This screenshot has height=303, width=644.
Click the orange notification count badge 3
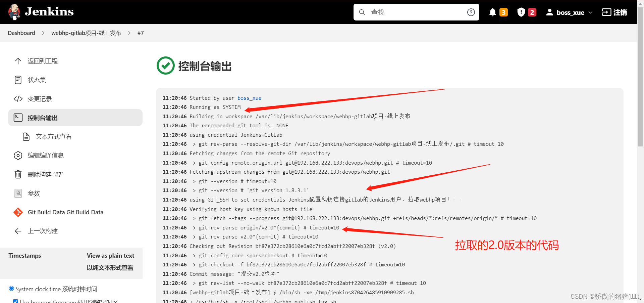tap(503, 12)
